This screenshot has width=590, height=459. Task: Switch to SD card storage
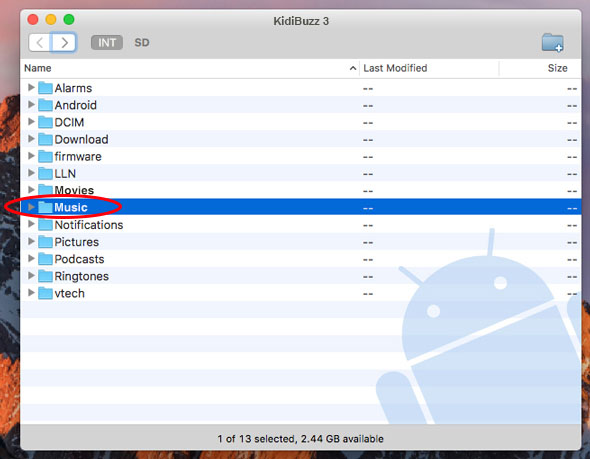point(142,43)
